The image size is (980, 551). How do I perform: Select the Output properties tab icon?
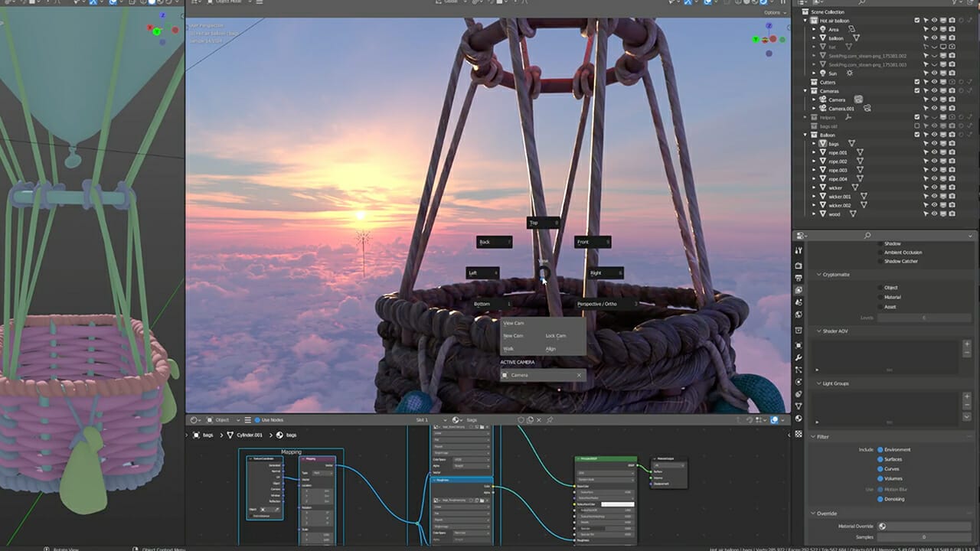[799, 278]
